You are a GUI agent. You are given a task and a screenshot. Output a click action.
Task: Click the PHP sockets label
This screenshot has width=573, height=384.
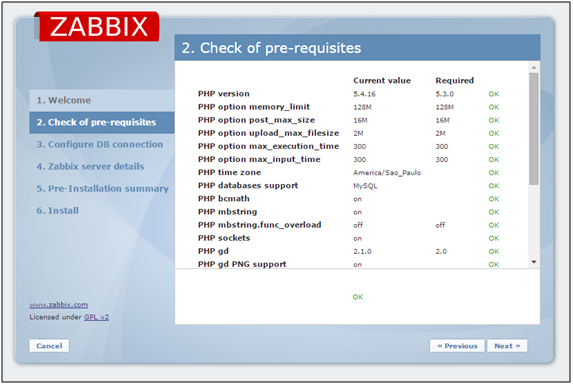coord(224,238)
